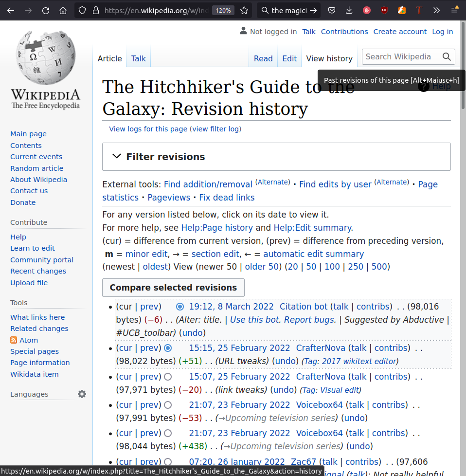Open Citation bot user page link
466x476 pixels.
(x=304, y=307)
